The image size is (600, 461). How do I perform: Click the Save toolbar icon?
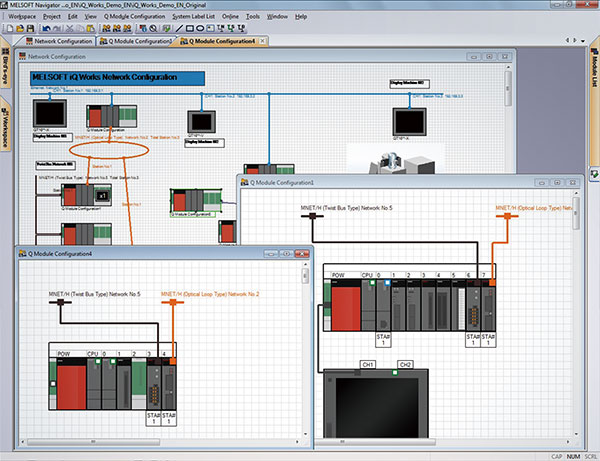click(x=32, y=29)
